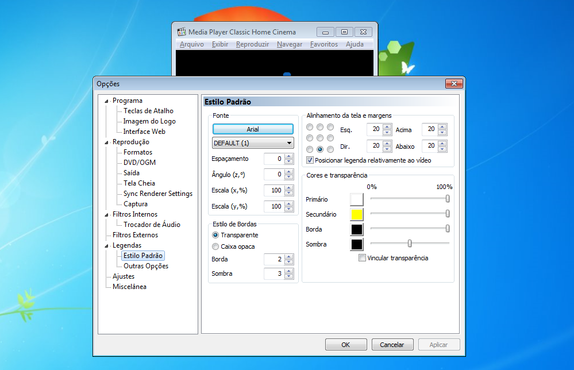Click the Sombra transparency slider thumb

(x=410, y=243)
